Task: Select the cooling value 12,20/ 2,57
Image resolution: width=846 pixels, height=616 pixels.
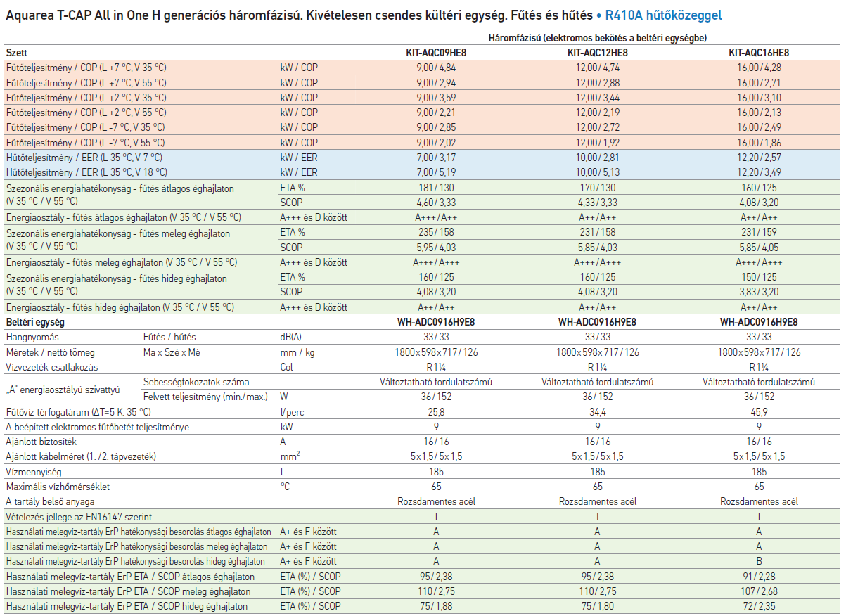Action: [x=759, y=158]
